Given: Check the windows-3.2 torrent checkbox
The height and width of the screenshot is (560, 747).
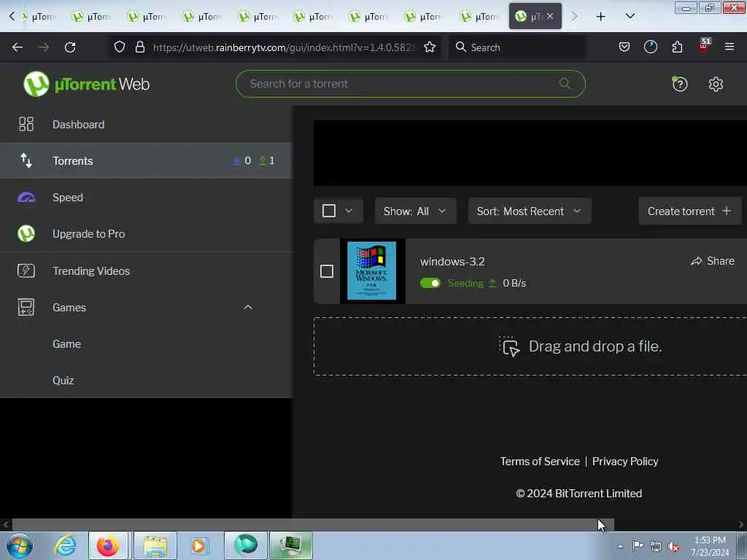Looking at the screenshot, I should pyautogui.click(x=326, y=271).
